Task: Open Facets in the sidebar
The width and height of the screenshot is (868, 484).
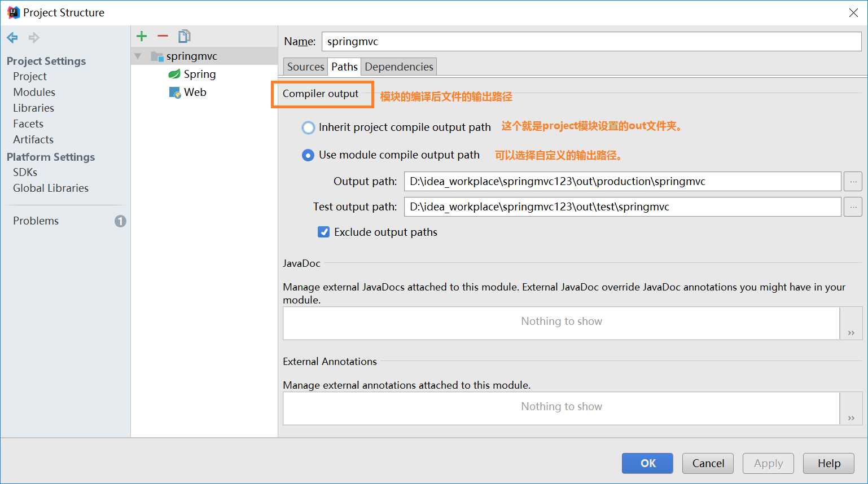Action: (28, 124)
